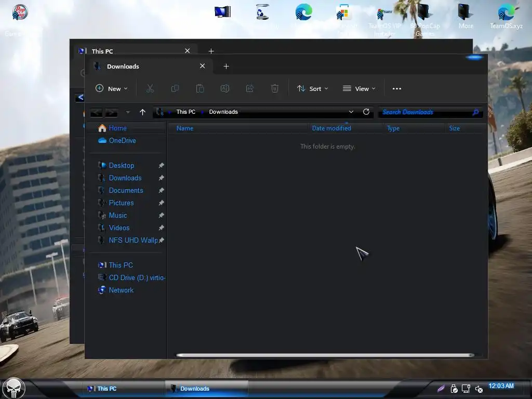
Task: Click the Delete trash icon
Action: pos(275,88)
